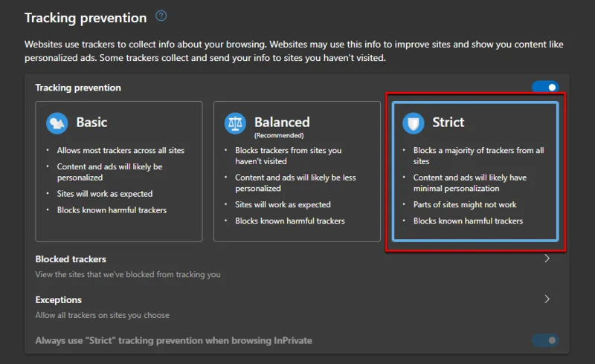Turn off the Tracking prevention switch

click(x=544, y=88)
